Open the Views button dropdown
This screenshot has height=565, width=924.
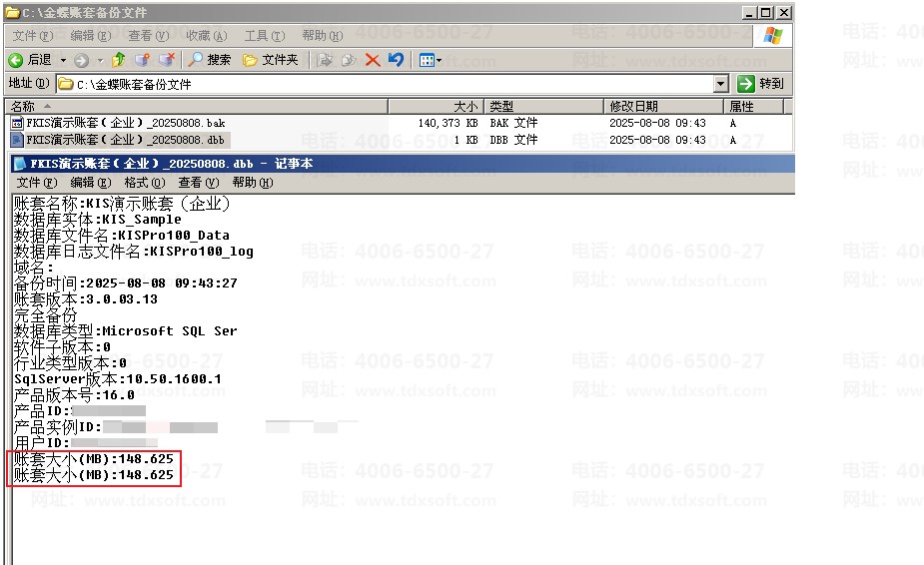(x=431, y=60)
